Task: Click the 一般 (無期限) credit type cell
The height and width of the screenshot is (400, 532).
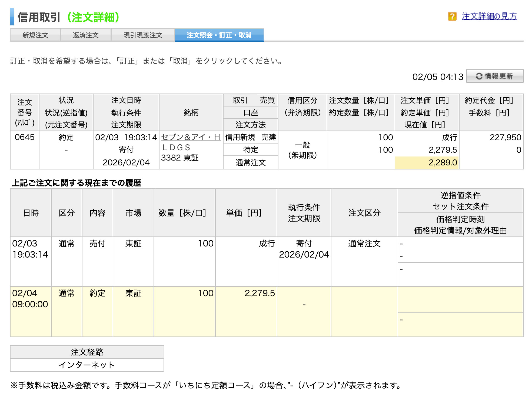Action: tap(302, 150)
